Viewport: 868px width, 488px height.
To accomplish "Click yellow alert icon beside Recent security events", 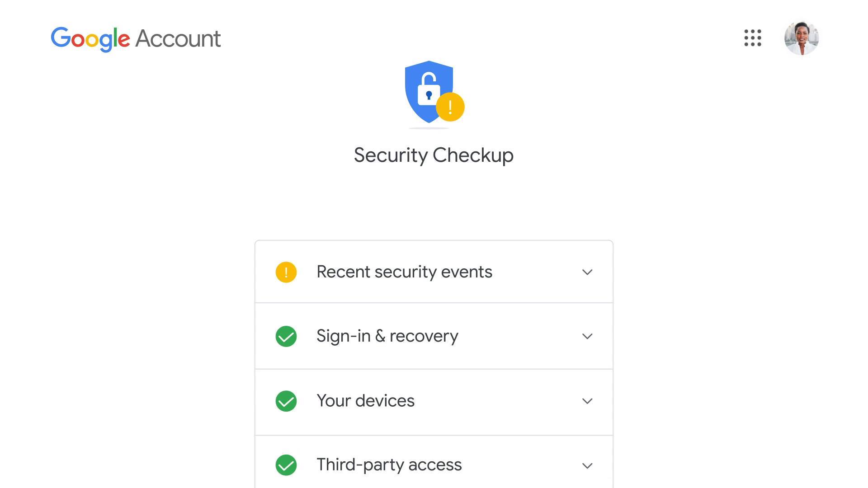I will 286,272.
